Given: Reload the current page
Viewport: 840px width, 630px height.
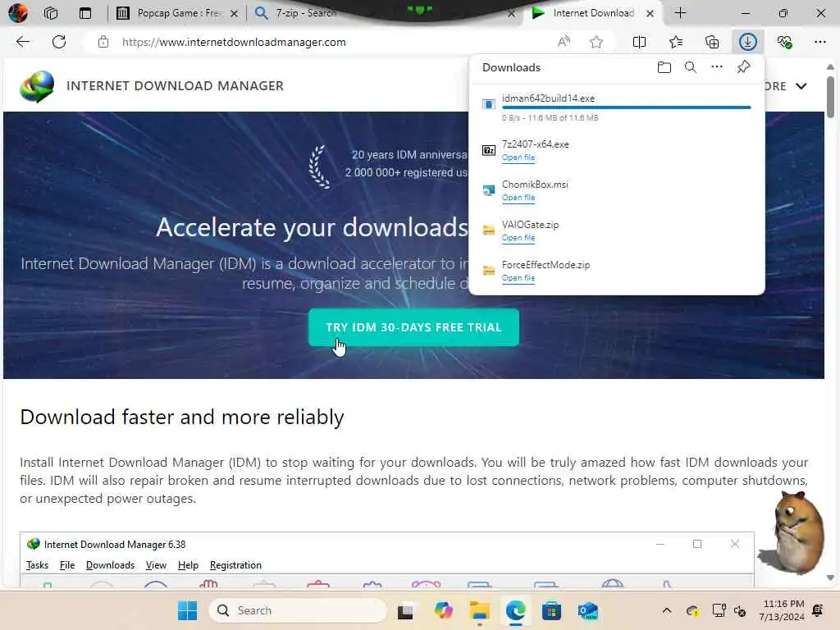Looking at the screenshot, I should (59, 42).
